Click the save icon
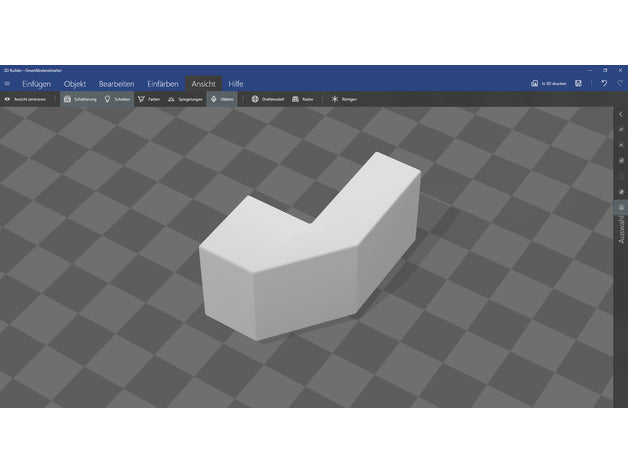This screenshot has height=472, width=628. pos(578,83)
